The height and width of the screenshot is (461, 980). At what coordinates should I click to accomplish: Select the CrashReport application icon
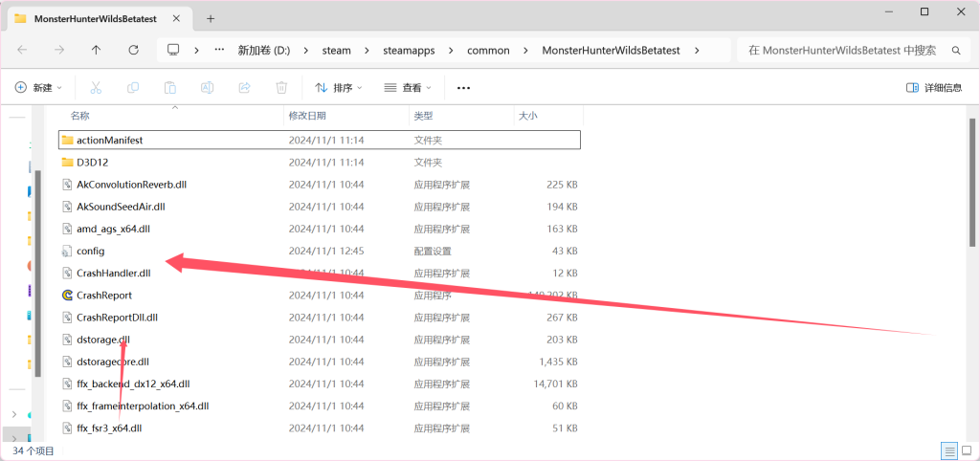point(68,295)
